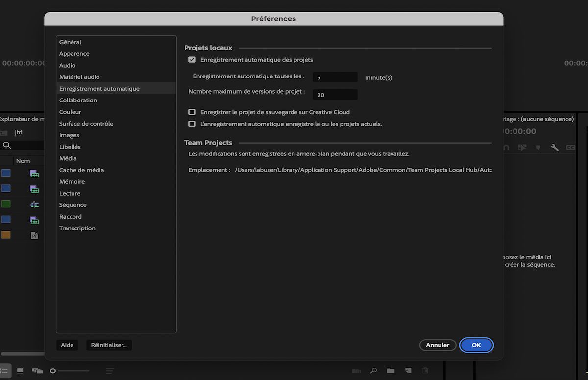The height and width of the screenshot is (380, 588).
Task: Confirm preferences with OK
Action: [x=476, y=345]
